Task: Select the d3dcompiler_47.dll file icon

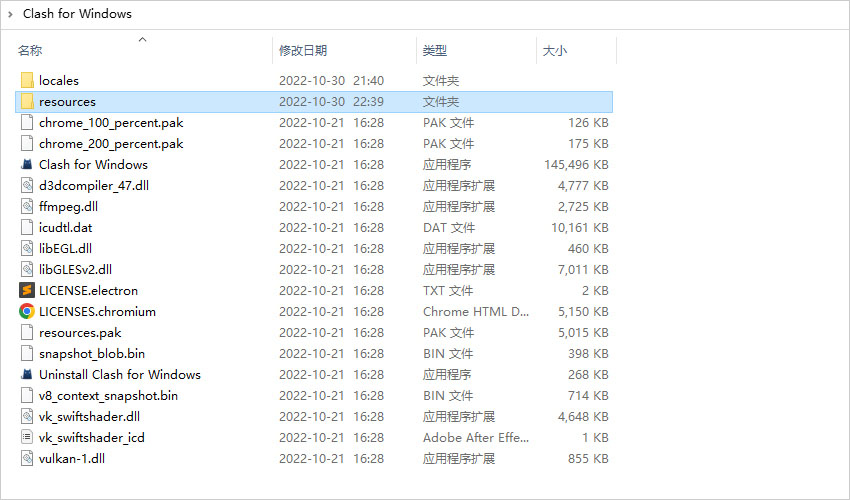Action: [x=27, y=186]
